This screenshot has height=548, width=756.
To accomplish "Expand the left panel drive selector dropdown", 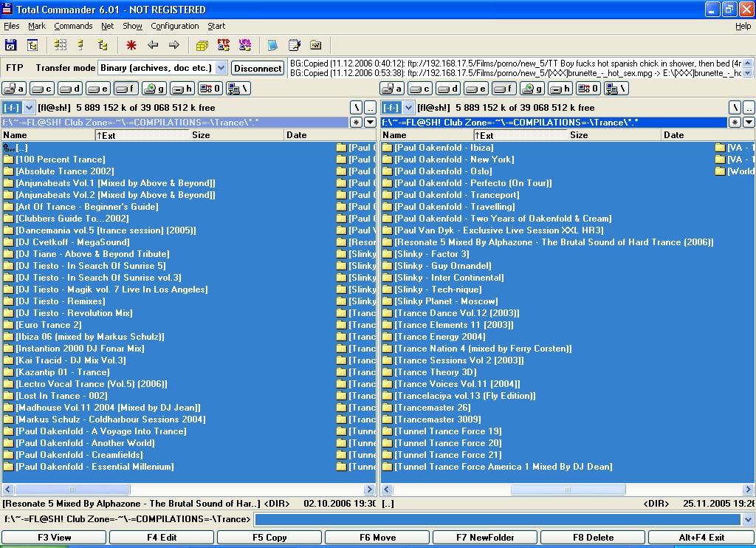I will pos(29,108).
